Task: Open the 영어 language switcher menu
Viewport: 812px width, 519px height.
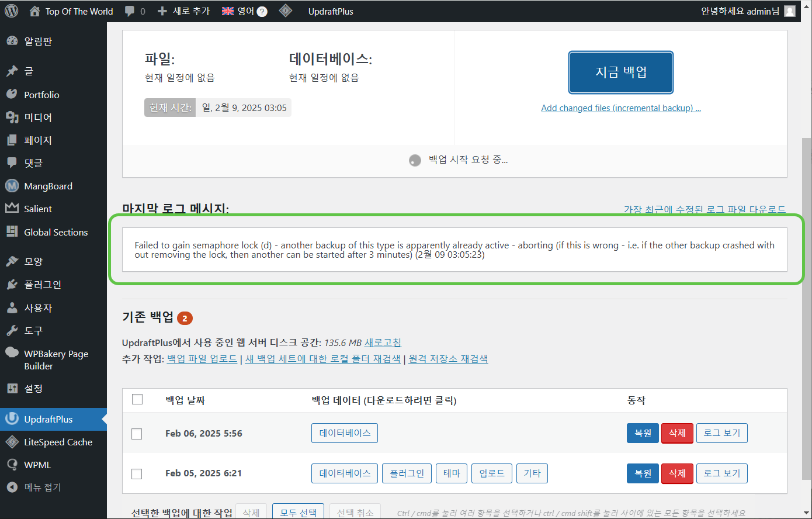Action: [244, 11]
